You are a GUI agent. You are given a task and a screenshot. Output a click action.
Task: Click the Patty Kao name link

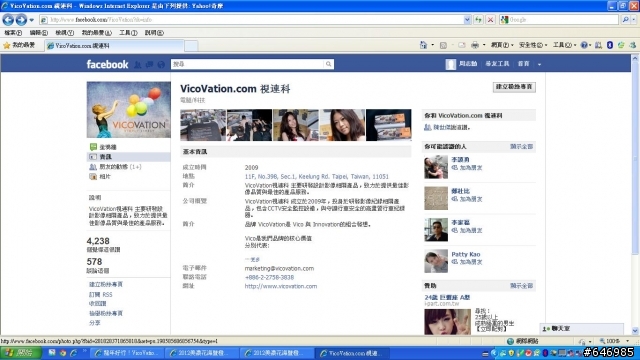[x=466, y=254]
